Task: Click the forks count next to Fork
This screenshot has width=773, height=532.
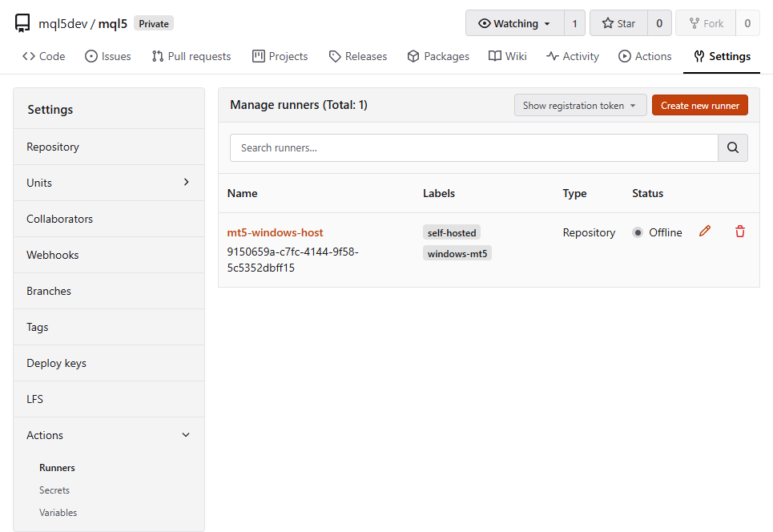Action: [747, 23]
